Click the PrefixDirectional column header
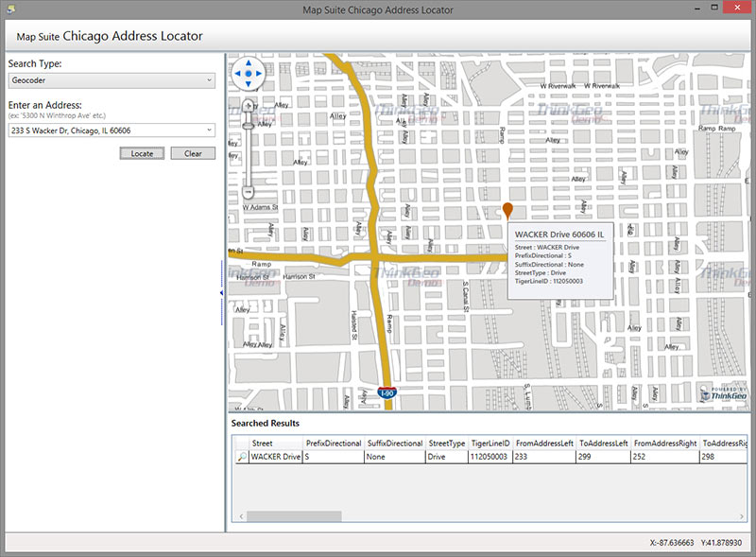Image resolution: width=756 pixels, height=557 pixels. [x=334, y=444]
